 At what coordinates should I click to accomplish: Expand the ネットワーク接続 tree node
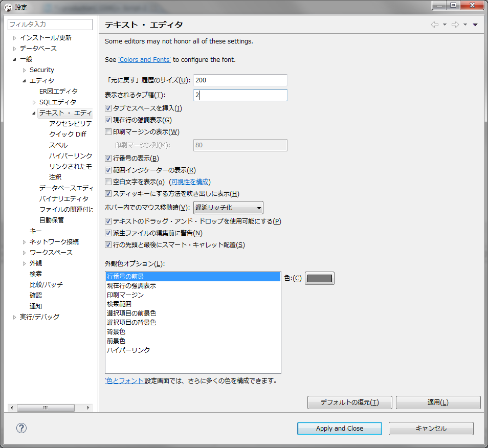(24, 242)
